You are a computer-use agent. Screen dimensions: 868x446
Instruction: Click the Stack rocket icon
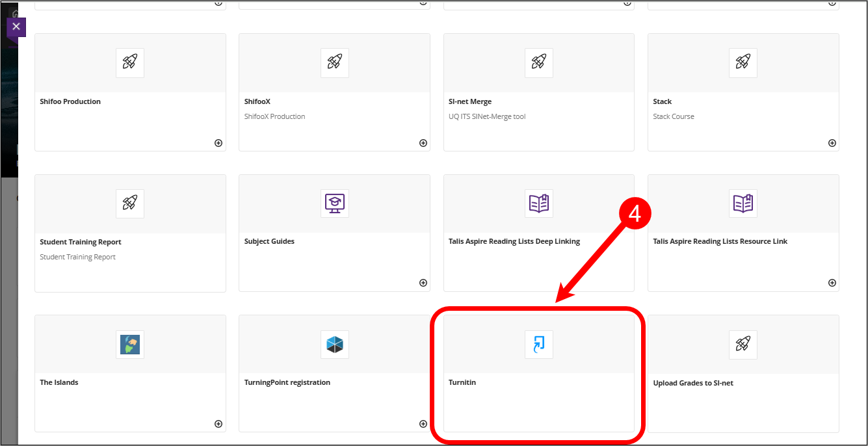tap(743, 63)
